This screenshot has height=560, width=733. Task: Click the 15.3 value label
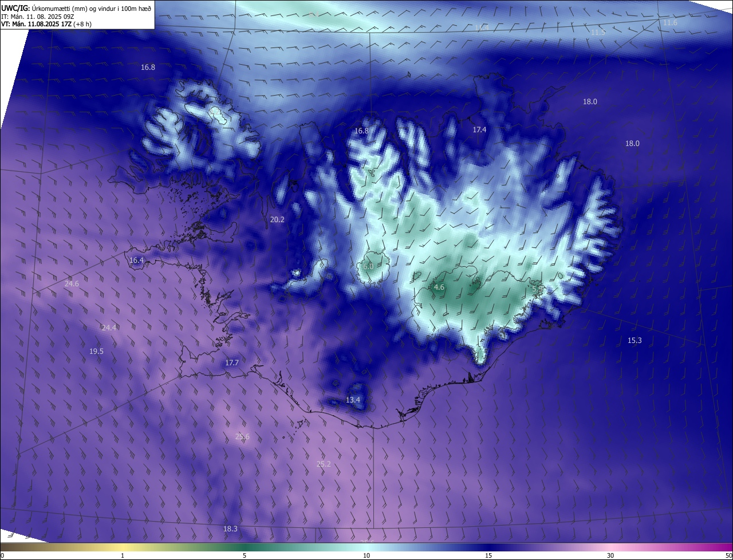[x=635, y=340]
